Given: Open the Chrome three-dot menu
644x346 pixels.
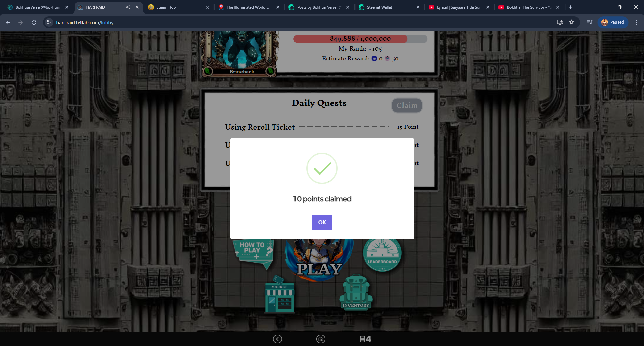Looking at the screenshot, I should click(636, 22).
